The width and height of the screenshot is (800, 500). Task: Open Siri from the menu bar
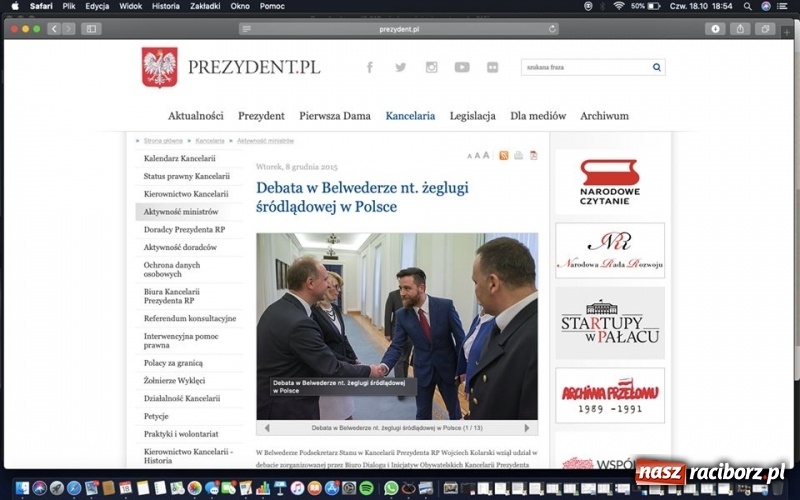coord(766,6)
